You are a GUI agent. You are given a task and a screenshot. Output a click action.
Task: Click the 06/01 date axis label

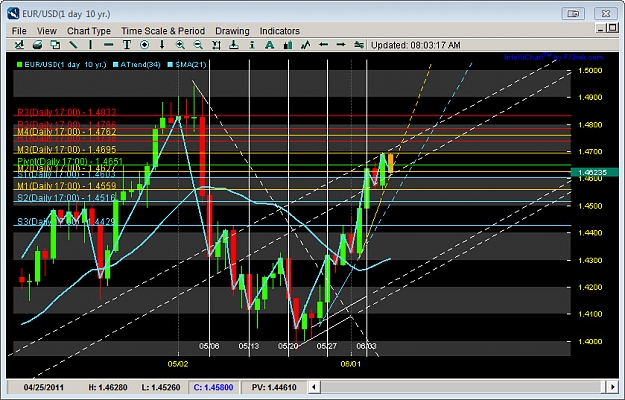(x=351, y=364)
